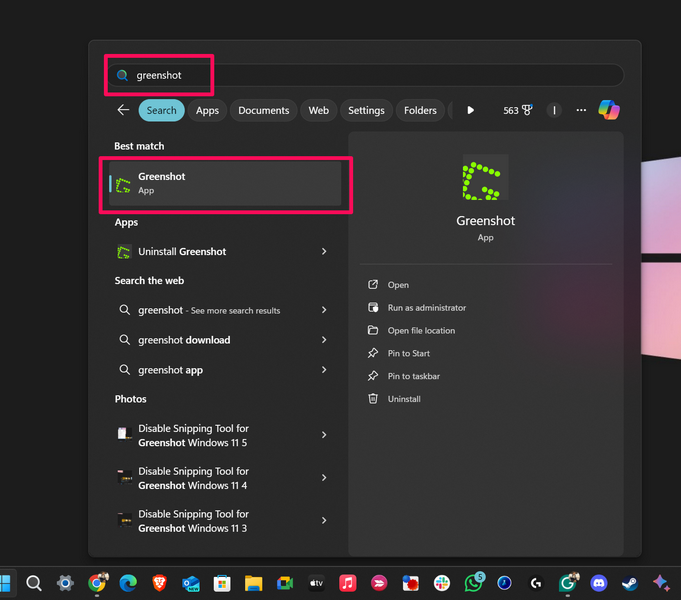Open Settings gear in the taskbar
This screenshot has width=681, height=600.
[x=65, y=583]
